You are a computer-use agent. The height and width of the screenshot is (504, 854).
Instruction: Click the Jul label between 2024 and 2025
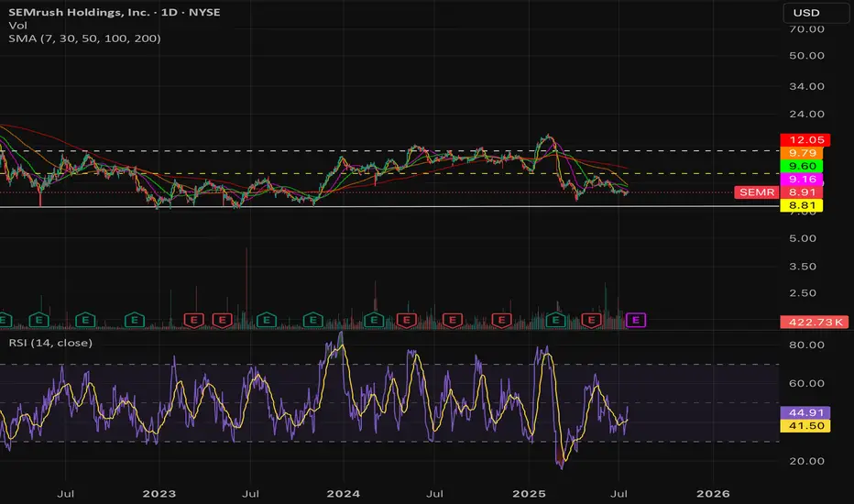(434, 494)
